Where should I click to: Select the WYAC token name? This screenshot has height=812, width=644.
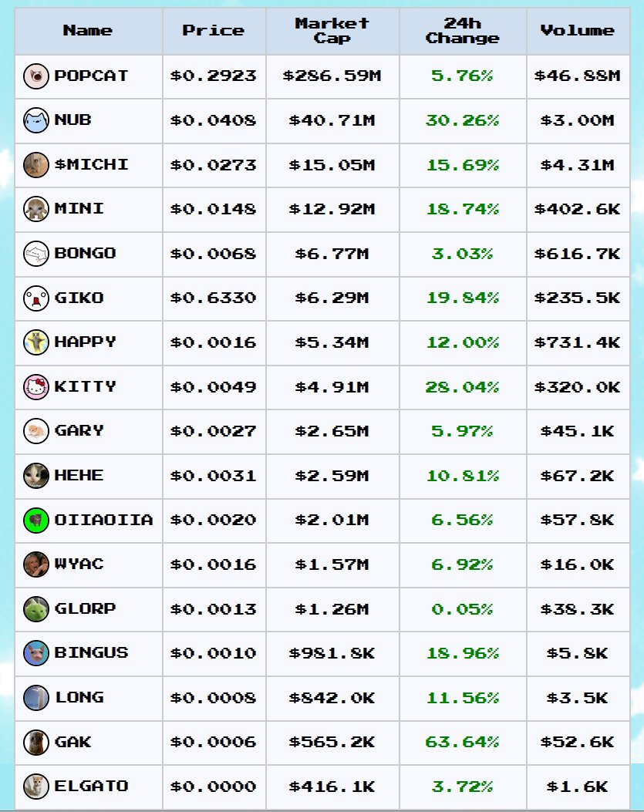coord(79,564)
